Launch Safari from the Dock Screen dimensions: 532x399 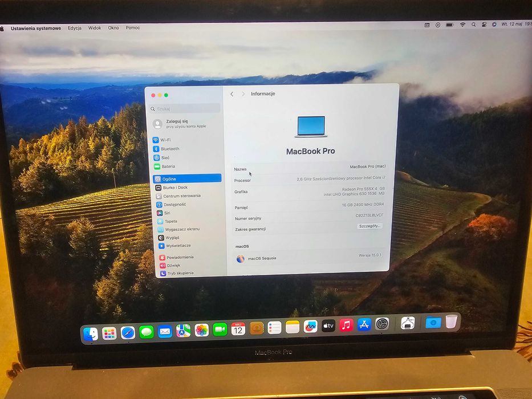[128, 333]
